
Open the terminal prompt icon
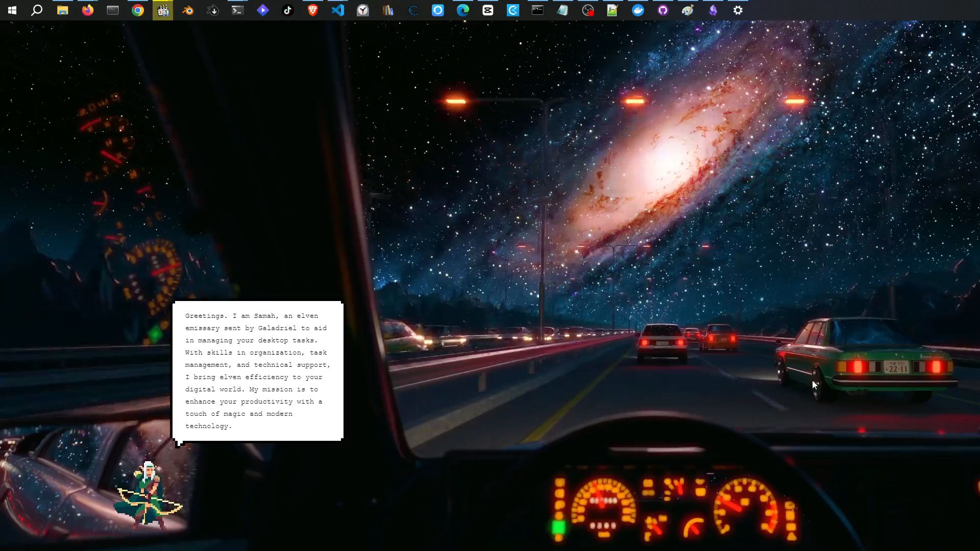[x=238, y=10]
